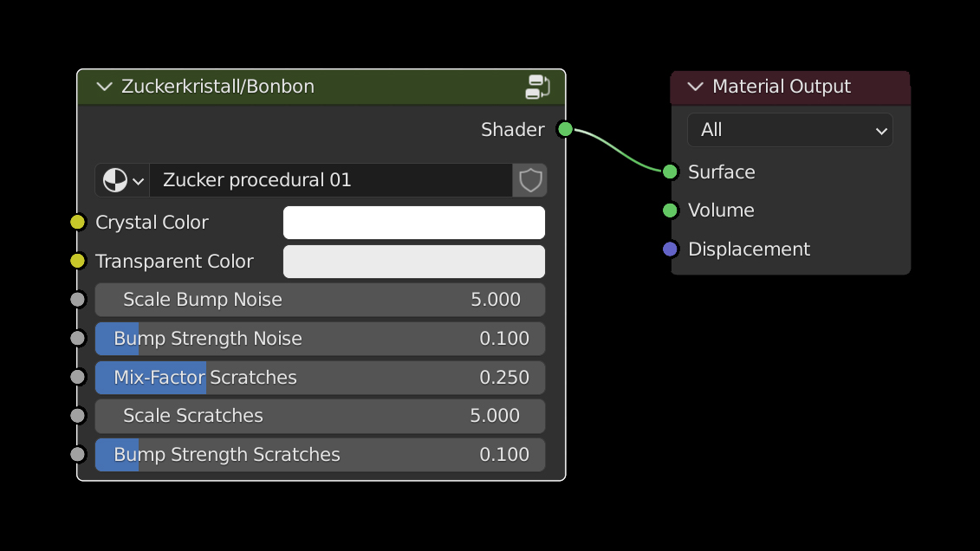
Task: Click the Transparent Color input socket
Action: tap(78, 261)
